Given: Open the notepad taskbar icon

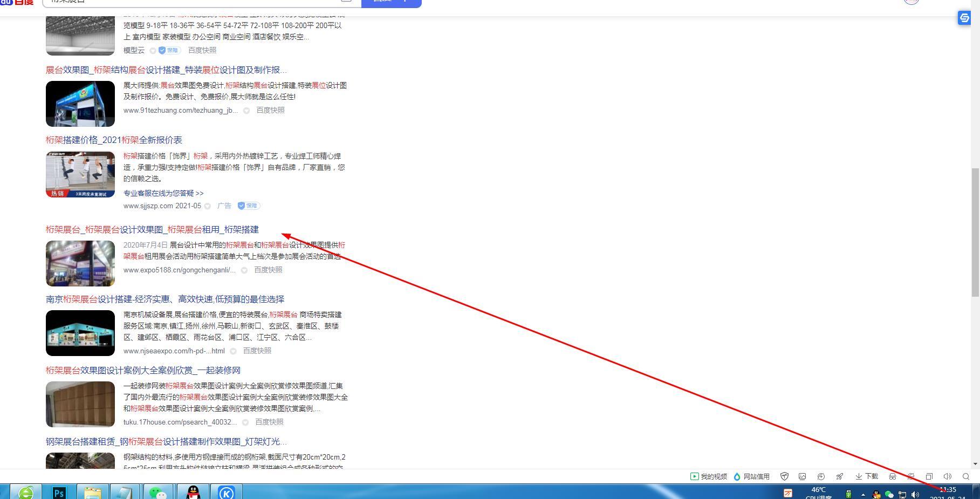Looking at the screenshot, I should 125,492.
